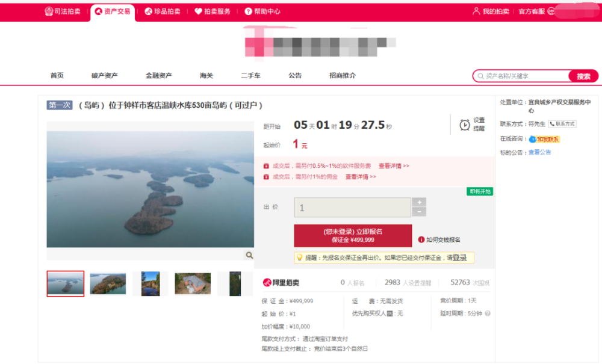Open the 资产交易 tab
The height and width of the screenshot is (364, 602).
click(x=113, y=12)
